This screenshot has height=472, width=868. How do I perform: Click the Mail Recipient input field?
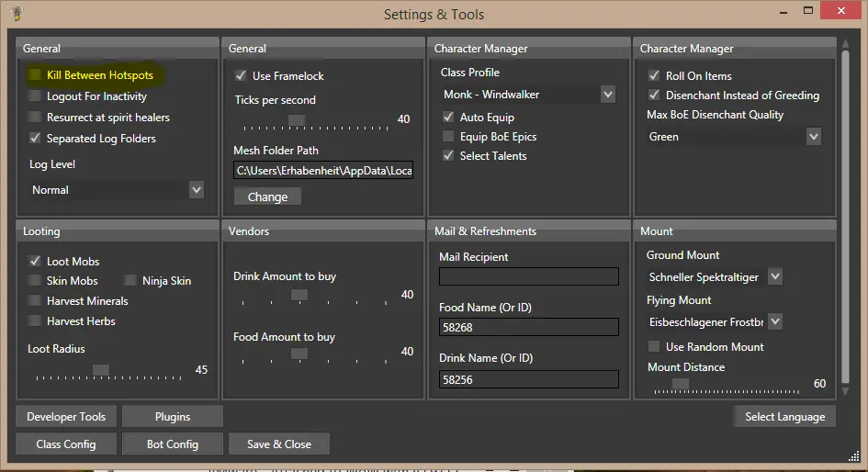528,276
